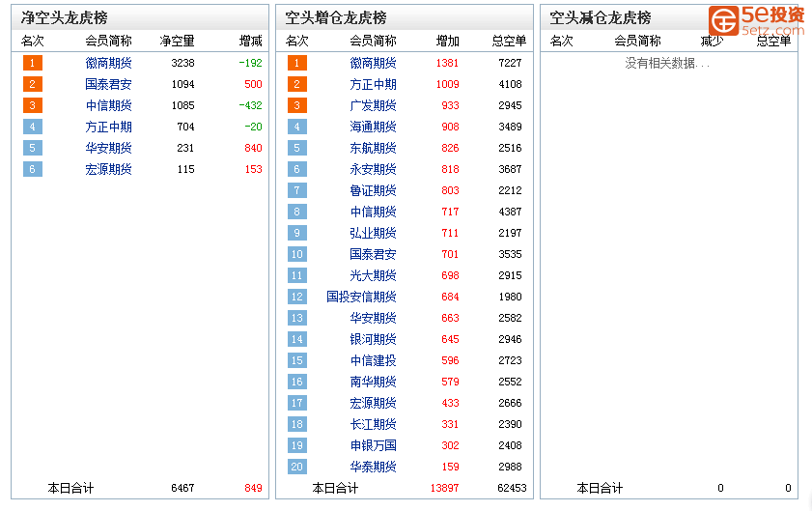Click the 总空单 header in 空头增仓龙虎榜
Viewport: 812px width, 511px height.
click(x=509, y=41)
